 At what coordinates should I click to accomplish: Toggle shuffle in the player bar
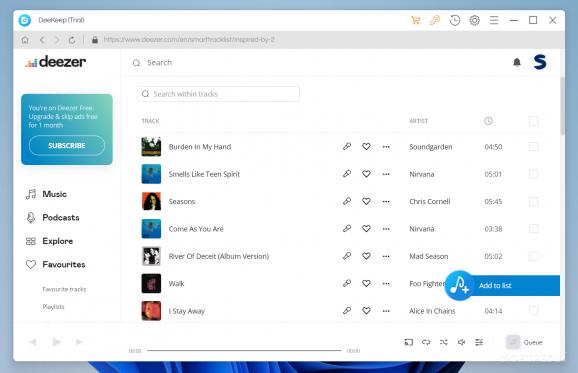click(444, 342)
